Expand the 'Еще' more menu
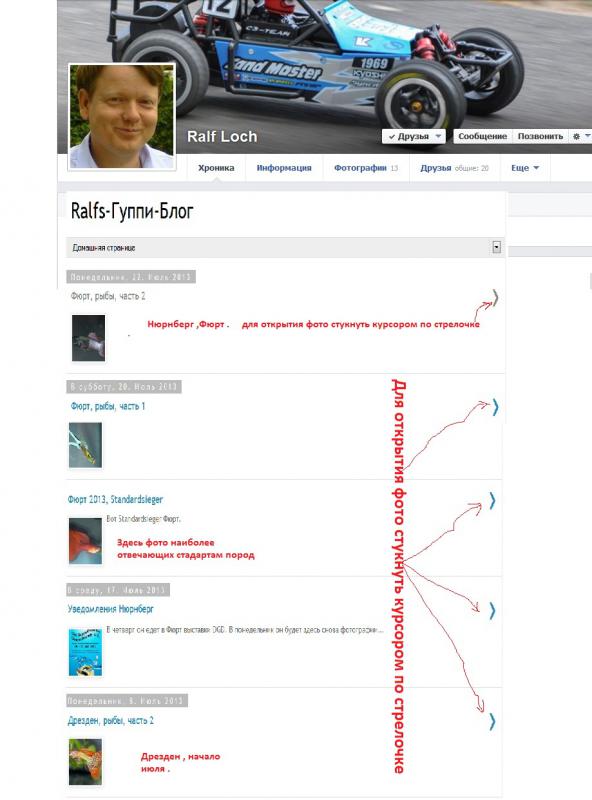592x800 pixels. (x=525, y=168)
